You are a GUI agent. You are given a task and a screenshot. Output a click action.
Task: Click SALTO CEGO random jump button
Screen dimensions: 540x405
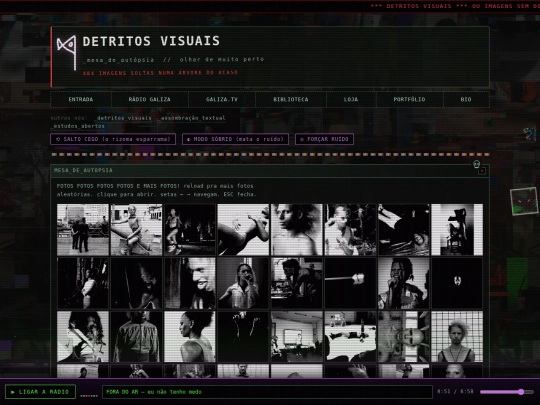point(113,139)
